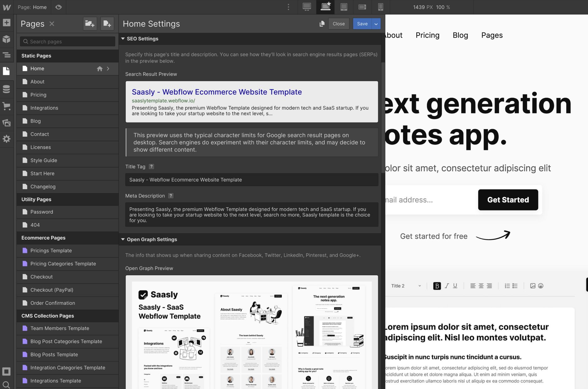The height and width of the screenshot is (389, 588).
Task: Toggle underline in the rich text toolbar
Action: click(455, 286)
